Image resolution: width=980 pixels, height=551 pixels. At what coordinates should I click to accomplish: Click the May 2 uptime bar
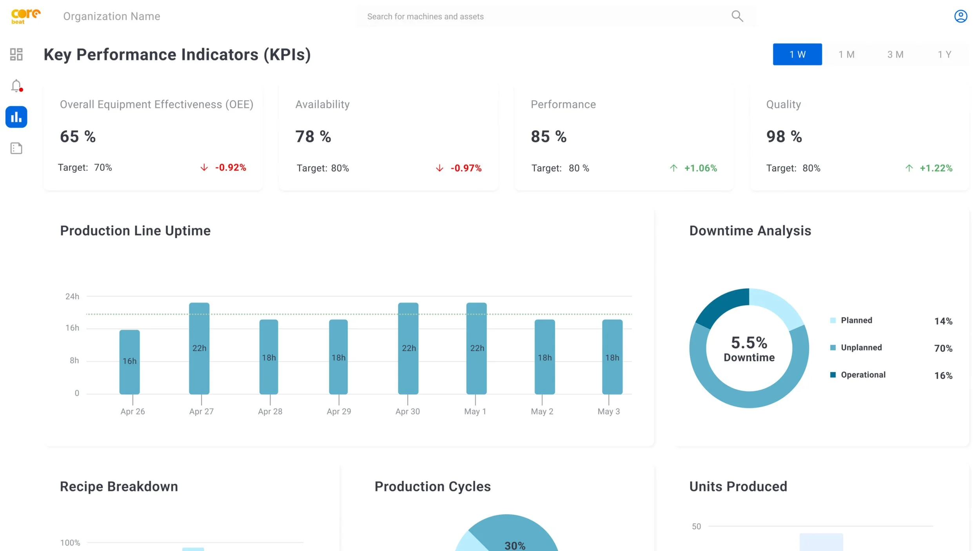tap(545, 357)
